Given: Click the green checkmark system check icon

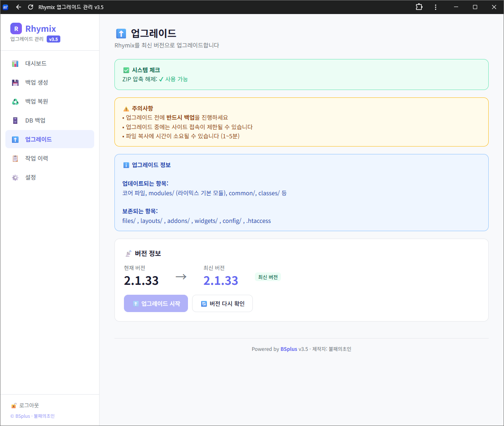Looking at the screenshot, I should 126,71.
